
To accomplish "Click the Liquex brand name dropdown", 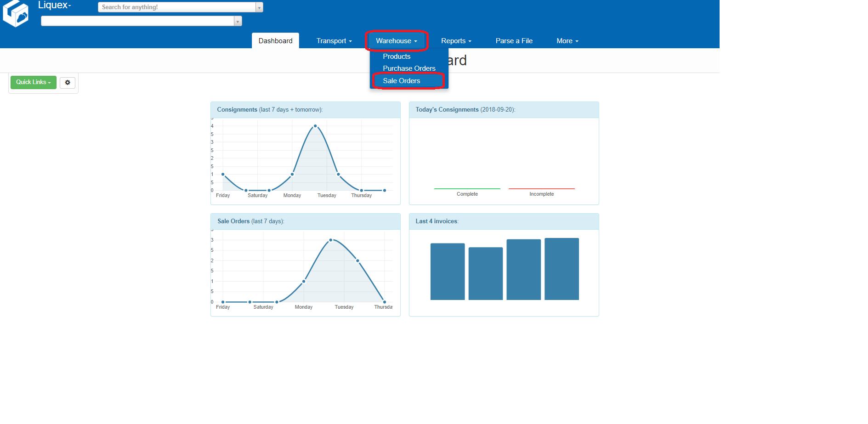I will (x=55, y=6).
